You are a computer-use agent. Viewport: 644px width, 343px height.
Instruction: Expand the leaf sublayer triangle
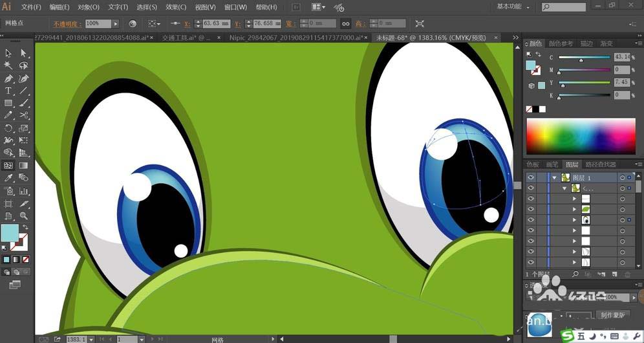click(x=575, y=209)
